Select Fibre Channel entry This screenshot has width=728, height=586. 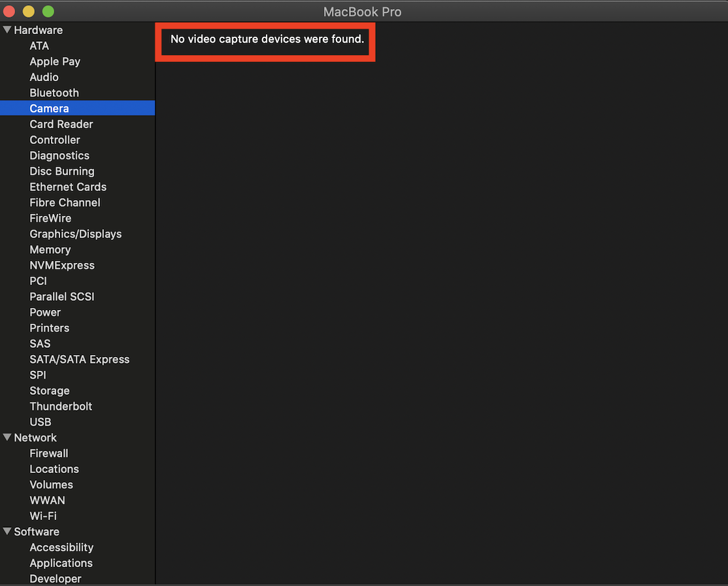[x=65, y=203]
